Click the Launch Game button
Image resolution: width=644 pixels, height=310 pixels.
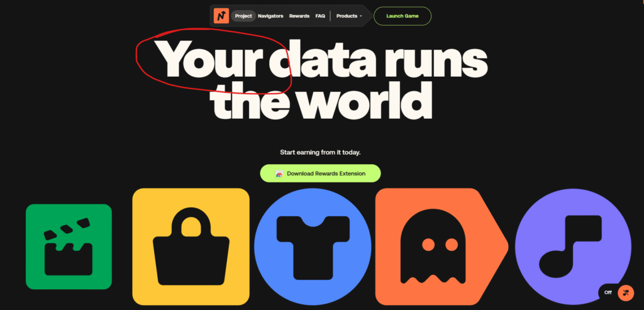tap(402, 16)
